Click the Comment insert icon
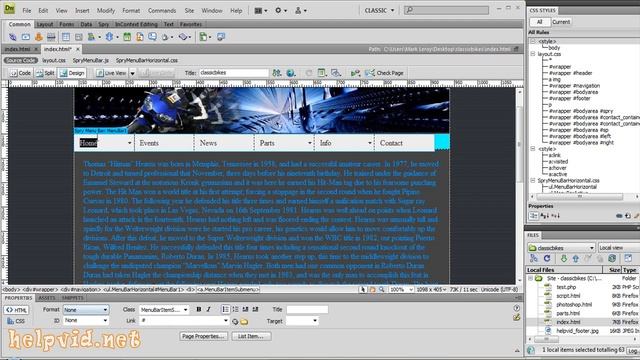Image resolution: width=640 pixels, height=360 pixels. [x=152, y=37]
